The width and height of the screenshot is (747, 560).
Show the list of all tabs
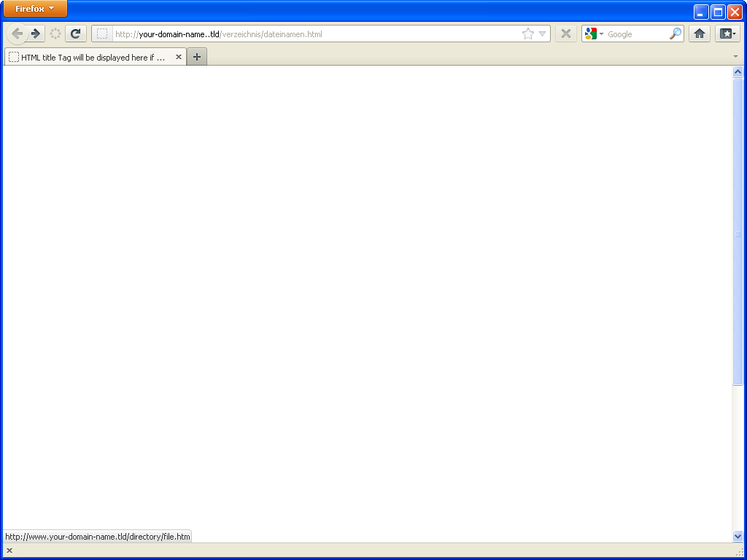pos(735,57)
